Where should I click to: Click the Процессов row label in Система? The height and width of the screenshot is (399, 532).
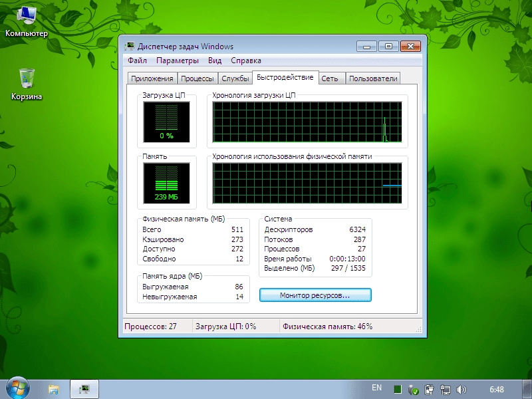click(x=282, y=249)
